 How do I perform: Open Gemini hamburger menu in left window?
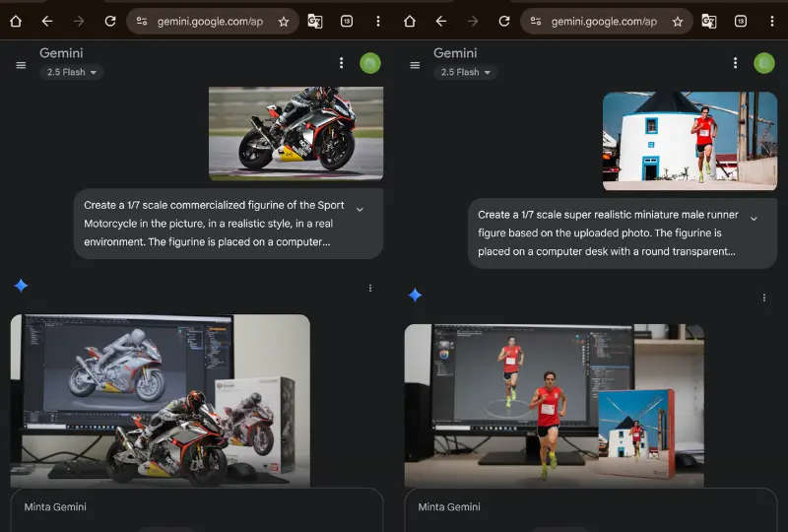point(21,65)
